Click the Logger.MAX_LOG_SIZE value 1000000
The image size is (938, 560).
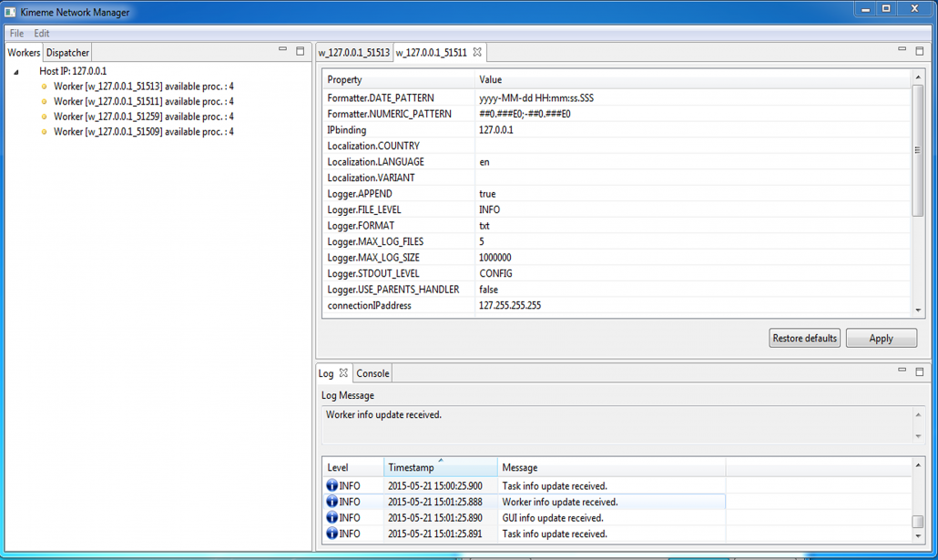494,258
